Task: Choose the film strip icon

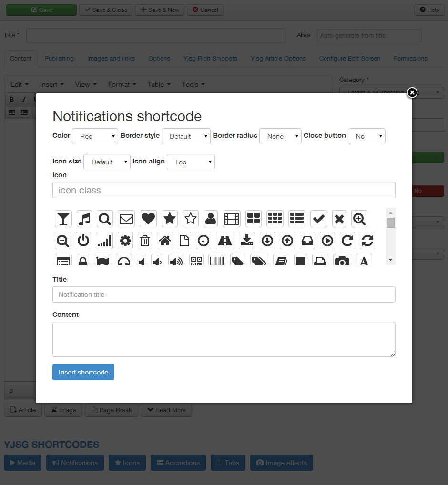Action: click(232, 219)
